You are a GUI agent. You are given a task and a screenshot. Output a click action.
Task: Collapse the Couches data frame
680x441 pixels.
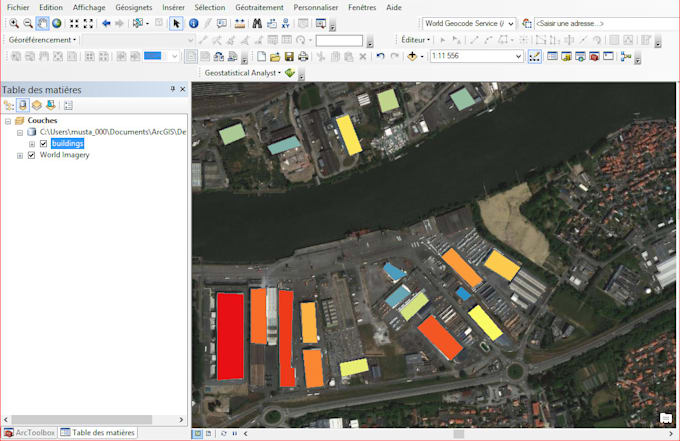8,121
